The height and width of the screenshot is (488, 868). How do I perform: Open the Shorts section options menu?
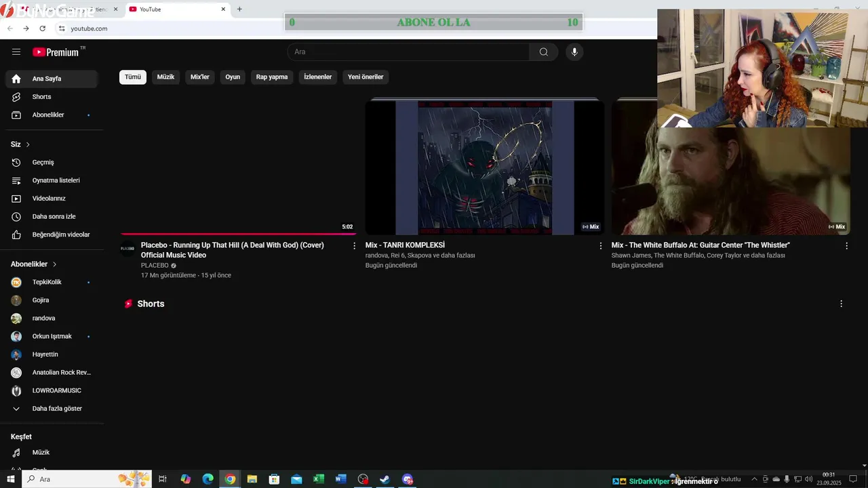(x=841, y=304)
